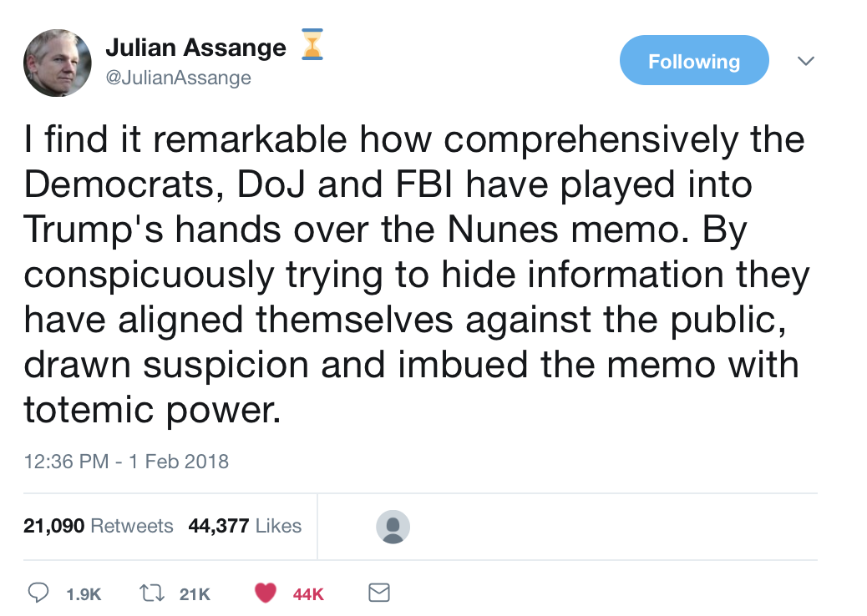The width and height of the screenshot is (867, 616).
Task: Open direct message envelope icon
Action: 379,593
